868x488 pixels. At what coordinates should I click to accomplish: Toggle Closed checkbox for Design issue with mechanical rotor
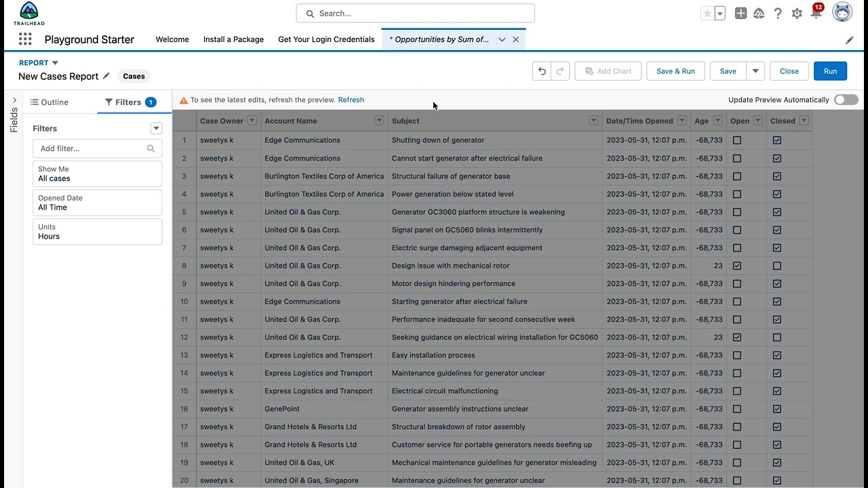point(777,266)
